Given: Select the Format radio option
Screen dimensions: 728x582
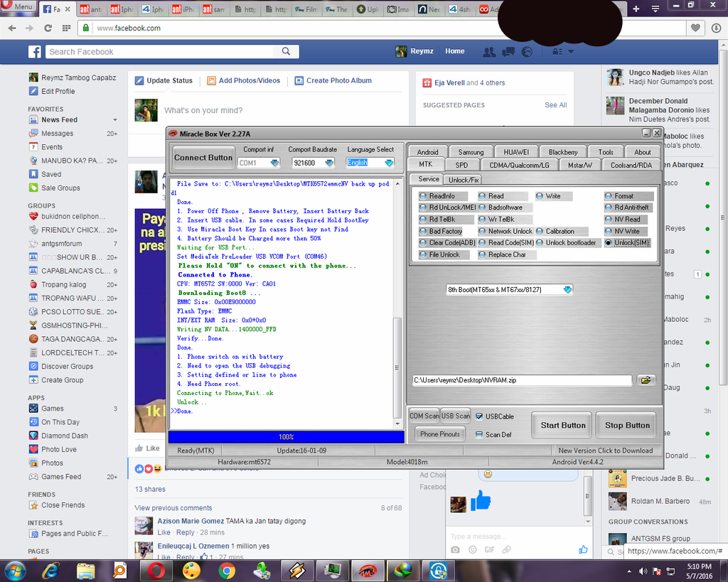Looking at the screenshot, I should point(609,196).
